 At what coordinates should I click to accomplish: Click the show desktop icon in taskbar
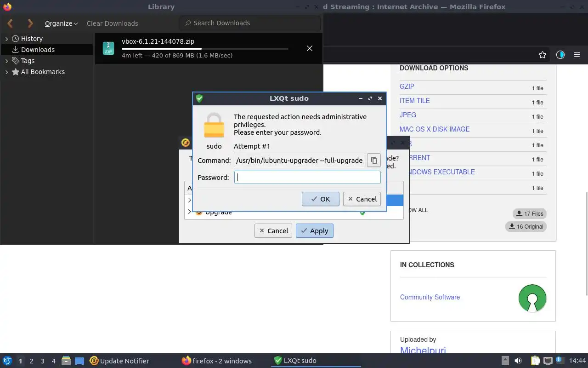(x=79, y=361)
